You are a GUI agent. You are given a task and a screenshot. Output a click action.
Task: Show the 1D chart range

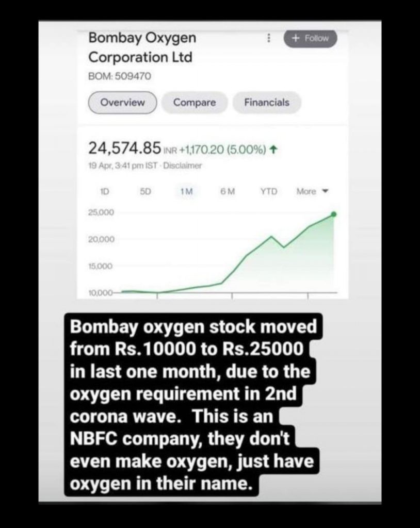tap(105, 192)
